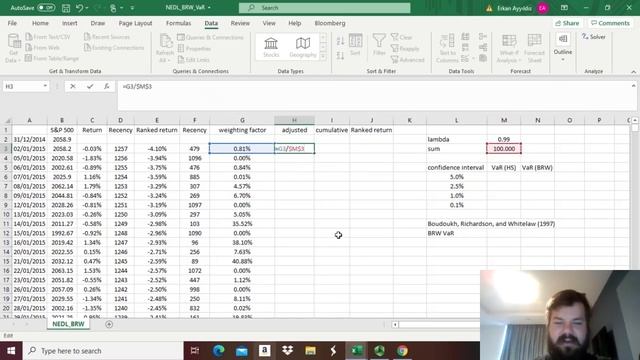Open the Customize Quick Access Toolbar dropdown

pos(132,8)
